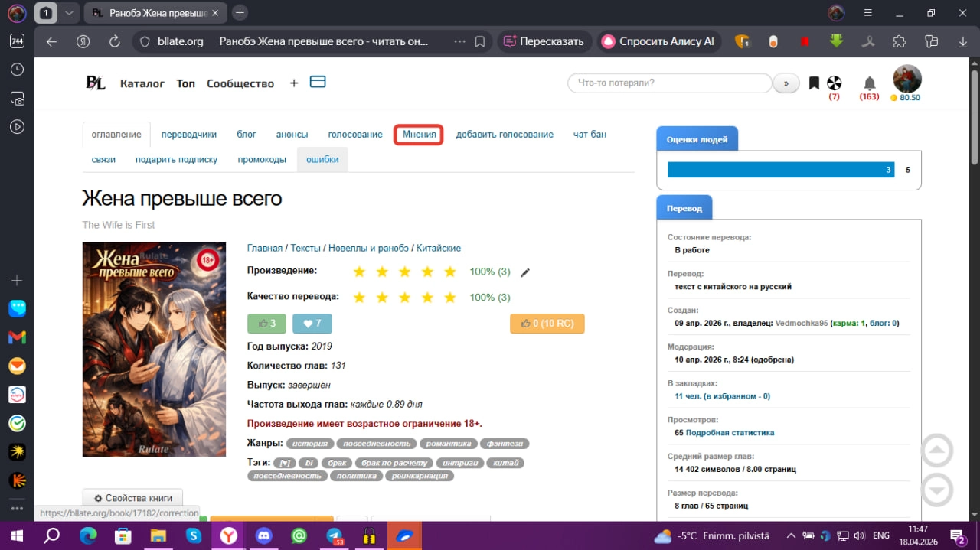Click the card icon next to plus
980x550 pixels.
(x=318, y=82)
